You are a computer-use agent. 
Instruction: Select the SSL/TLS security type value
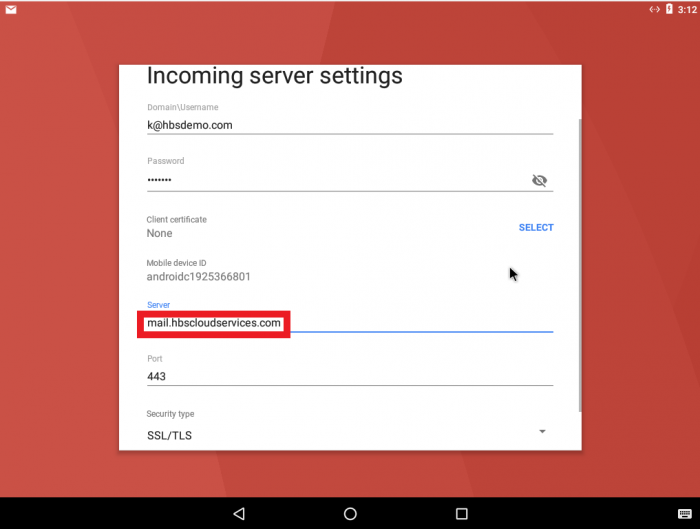[x=169, y=436]
